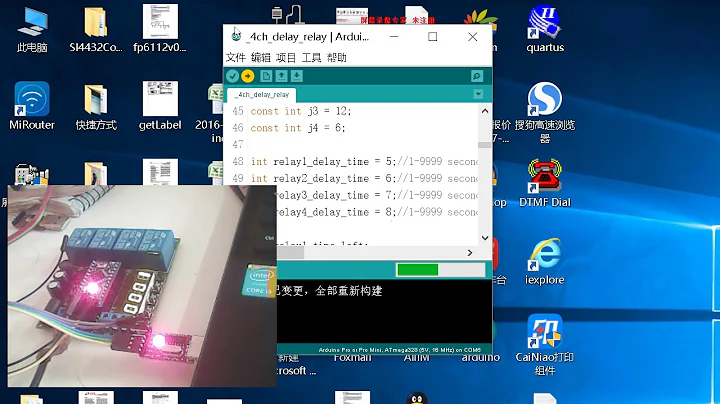This screenshot has height=404, width=720.
Task: Select the 快捷方式 folder icon
Action: pos(96,107)
